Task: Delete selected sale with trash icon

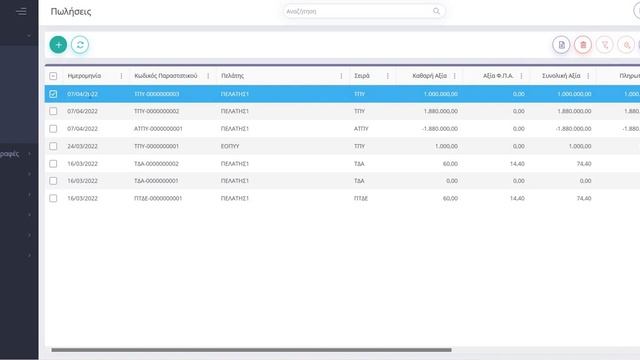Action: pos(583,45)
